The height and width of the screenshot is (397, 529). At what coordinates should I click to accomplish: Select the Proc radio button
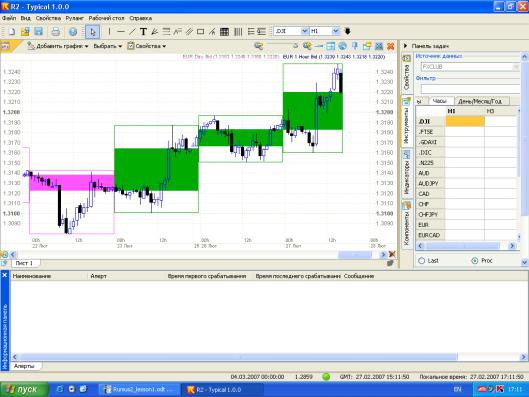(475, 261)
